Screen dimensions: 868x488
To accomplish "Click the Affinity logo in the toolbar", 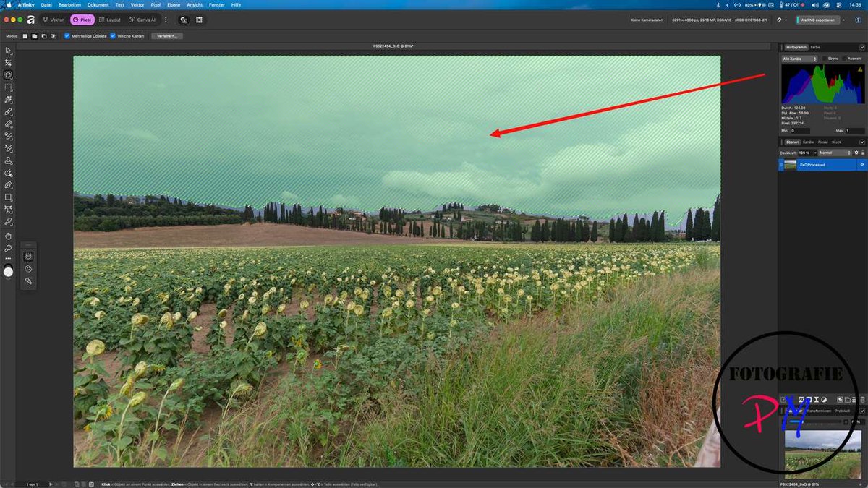I will click(x=31, y=20).
